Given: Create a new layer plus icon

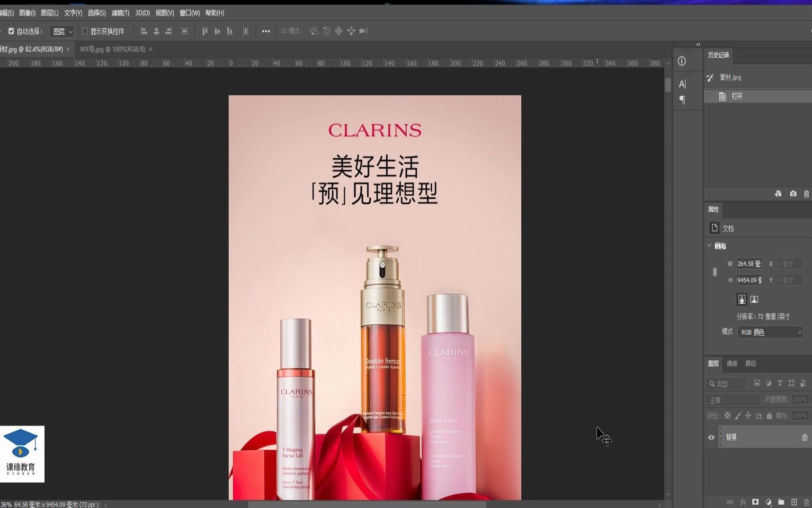Looking at the screenshot, I should [794, 502].
